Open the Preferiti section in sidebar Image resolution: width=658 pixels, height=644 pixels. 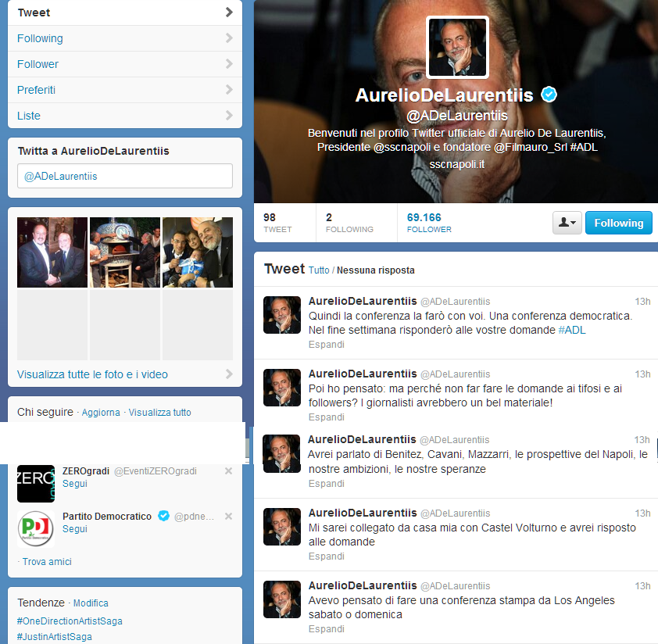click(x=125, y=90)
